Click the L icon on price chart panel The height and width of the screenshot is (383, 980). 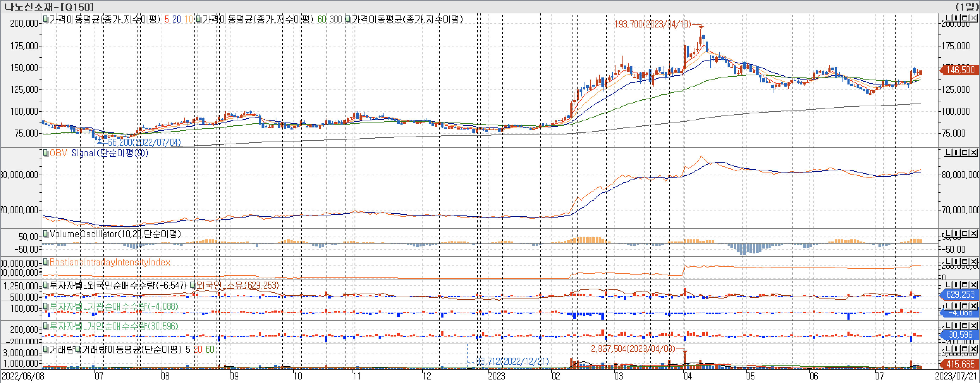949,18
